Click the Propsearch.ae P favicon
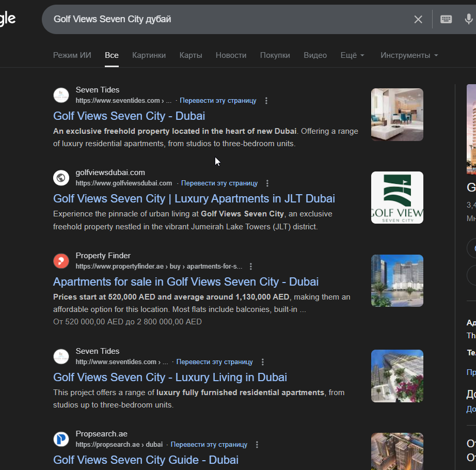 tap(61, 440)
